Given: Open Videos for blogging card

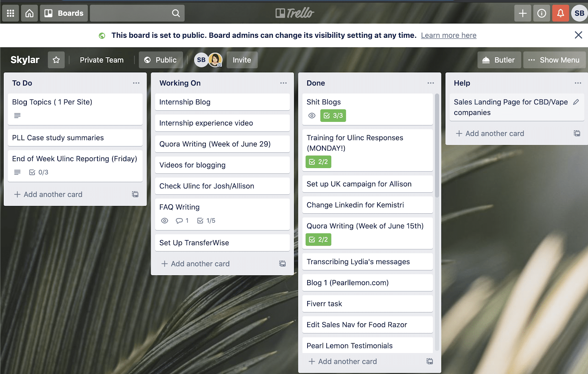Looking at the screenshot, I should [x=222, y=165].
